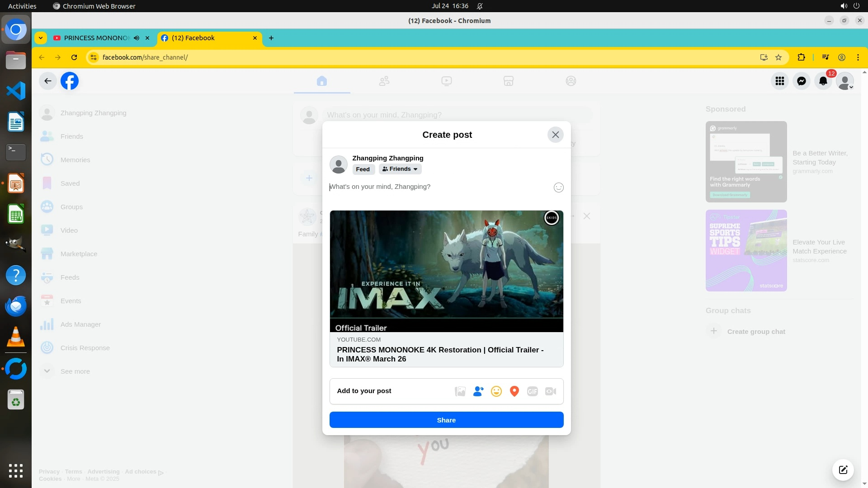Screen dimensions: 868x488
Task: Close the Create post dialog
Action: (x=556, y=135)
